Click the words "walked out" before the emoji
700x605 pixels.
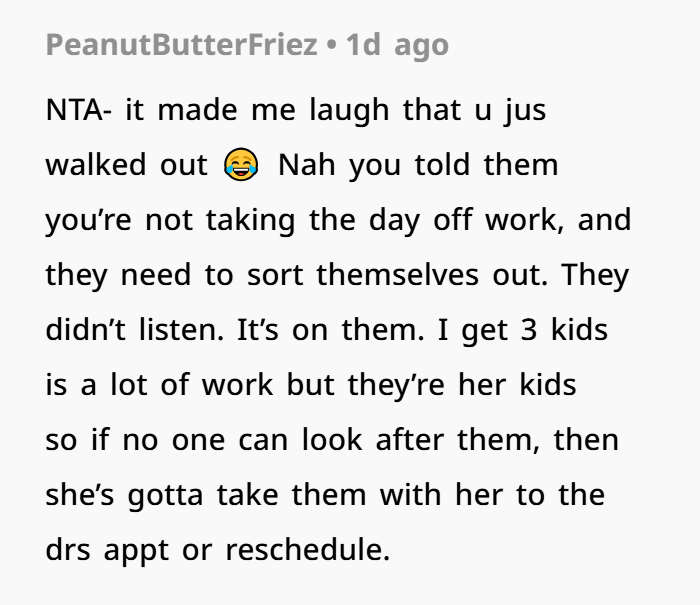(125, 165)
